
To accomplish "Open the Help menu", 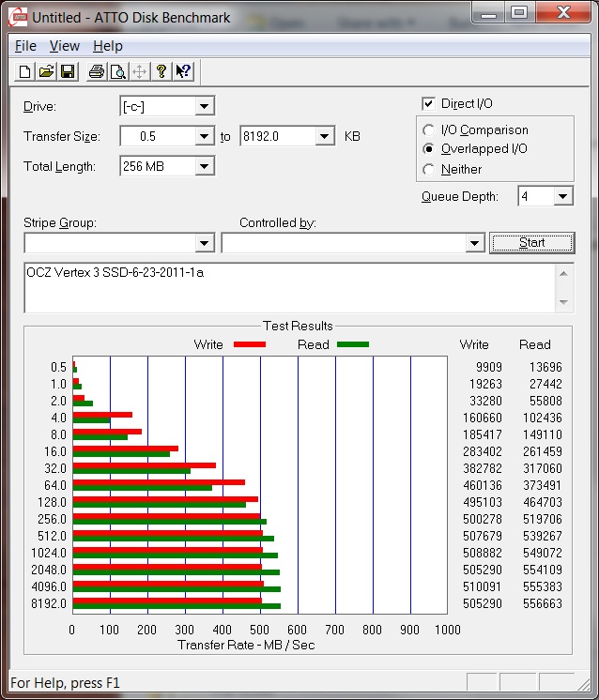I will [108, 46].
